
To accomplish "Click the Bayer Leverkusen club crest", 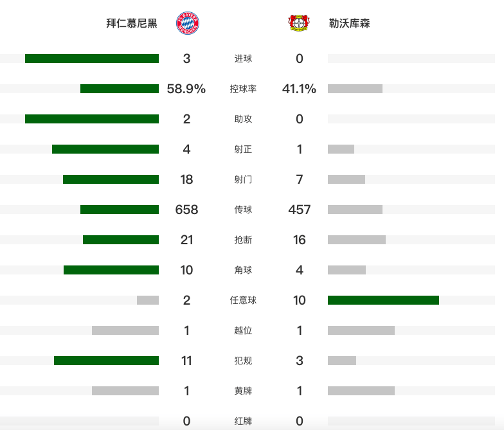I will pos(298,23).
